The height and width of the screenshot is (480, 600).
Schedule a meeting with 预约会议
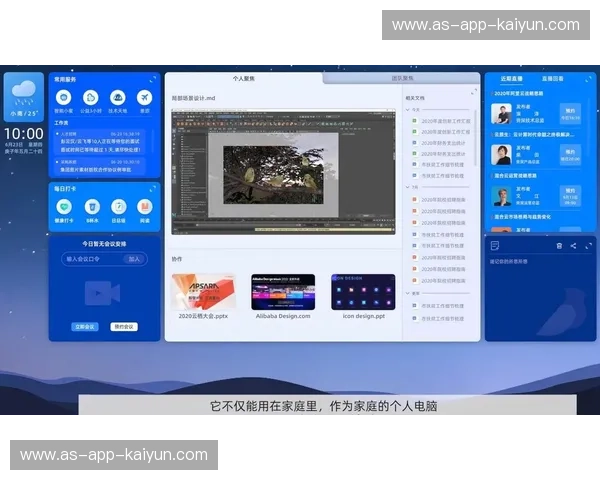pyautogui.click(x=124, y=327)
